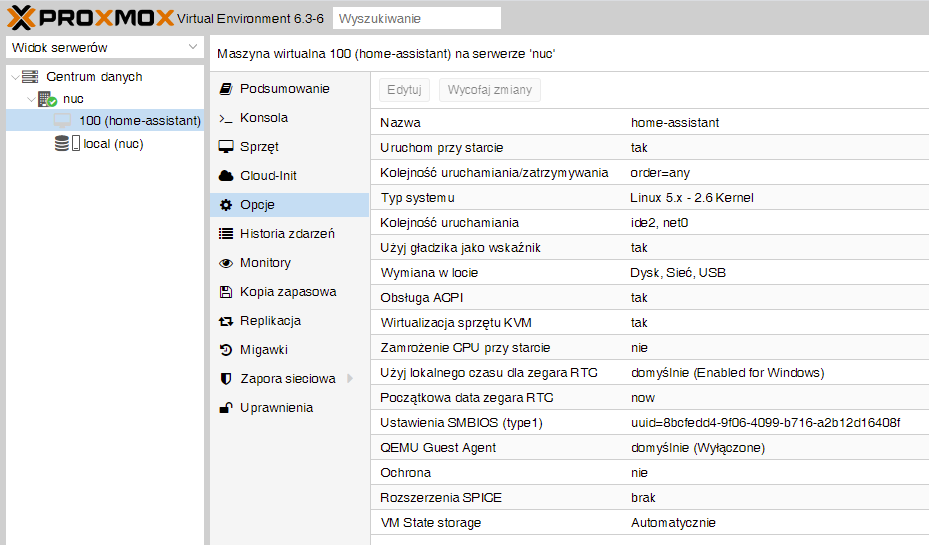Click the Proxmox logo icon

(24, 17)
